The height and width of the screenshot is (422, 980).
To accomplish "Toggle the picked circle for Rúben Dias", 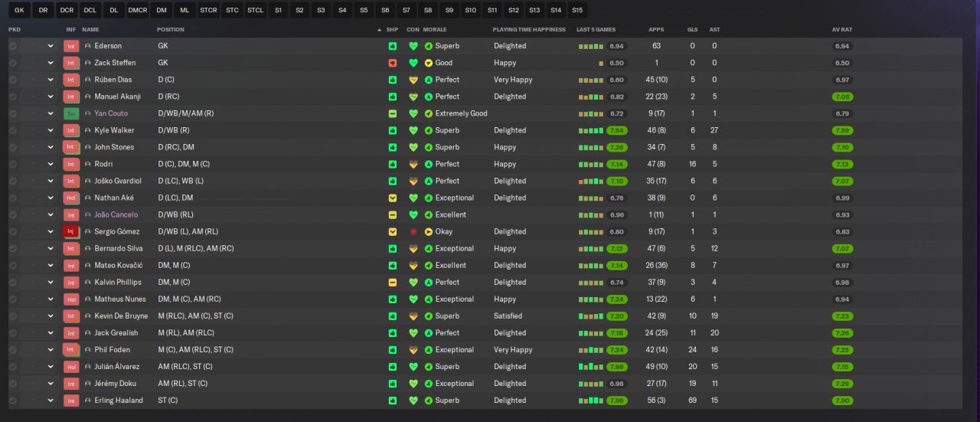I will (x=13, y=80).
